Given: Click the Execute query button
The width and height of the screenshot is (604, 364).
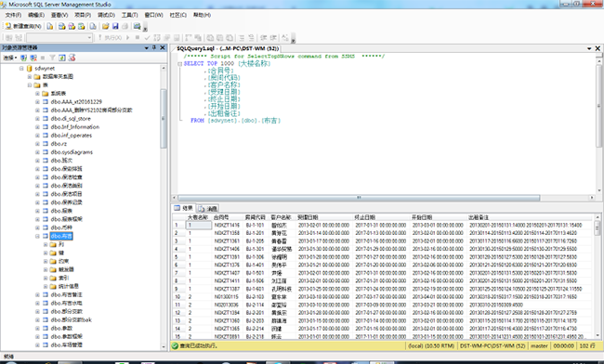Looking at the screenshot, I should coord(110,38).
